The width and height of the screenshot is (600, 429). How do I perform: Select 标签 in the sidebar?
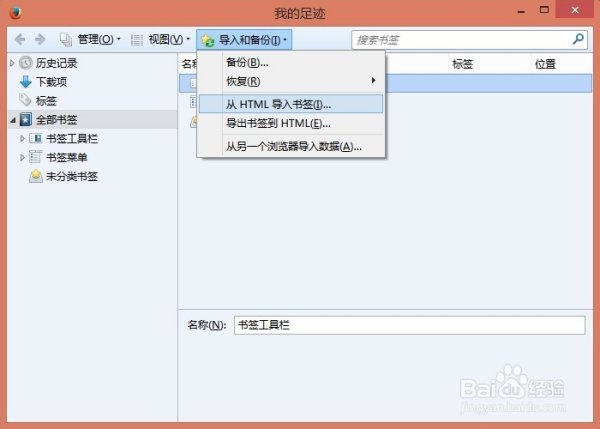[46, 101]
